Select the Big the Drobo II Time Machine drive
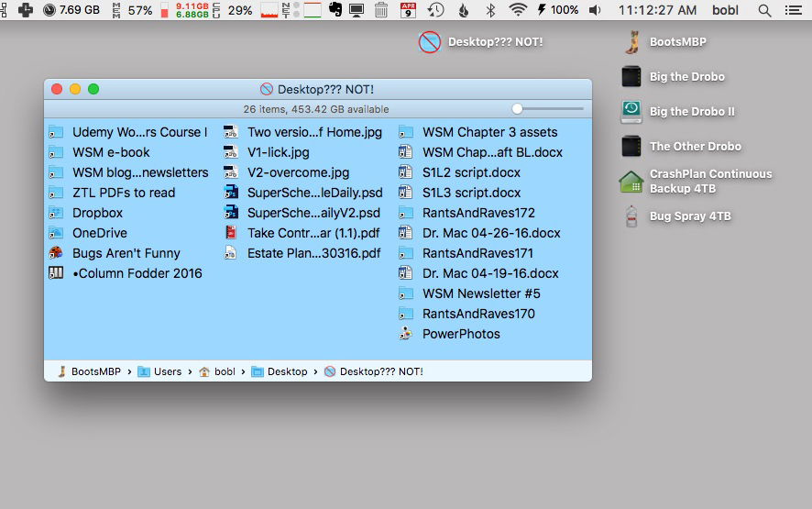 tap(631, 112)
